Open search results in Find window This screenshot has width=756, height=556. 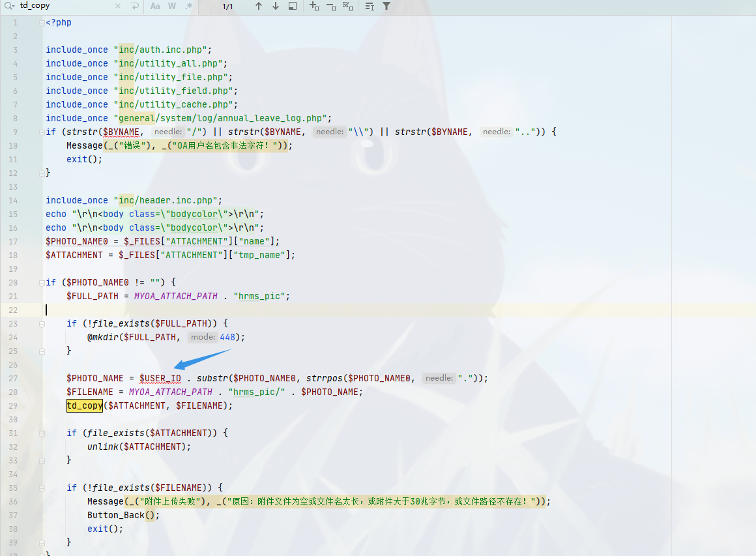click(293, 6)
